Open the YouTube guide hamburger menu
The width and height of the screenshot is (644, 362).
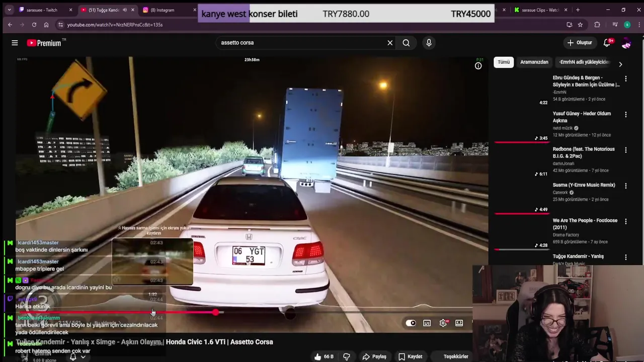pos(15,43)
